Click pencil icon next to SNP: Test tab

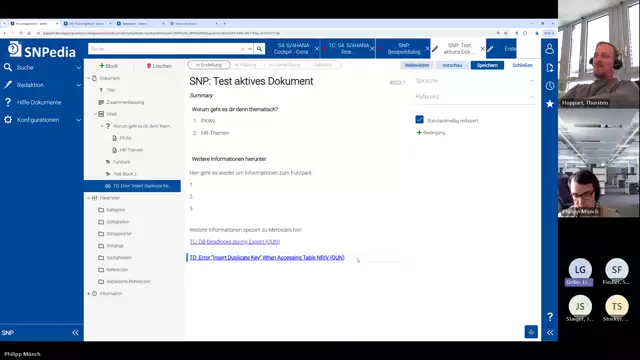pos(435,49)
